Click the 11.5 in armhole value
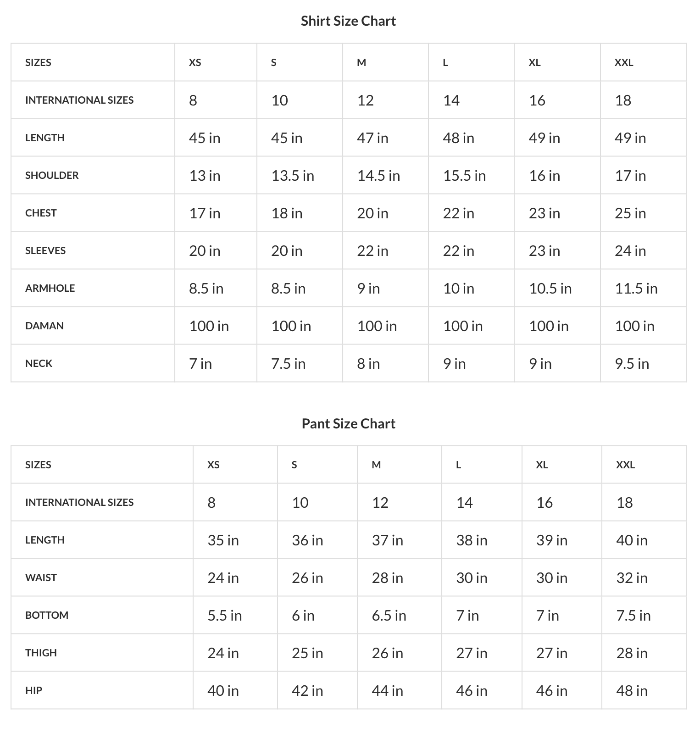 (x=636, y=289)
